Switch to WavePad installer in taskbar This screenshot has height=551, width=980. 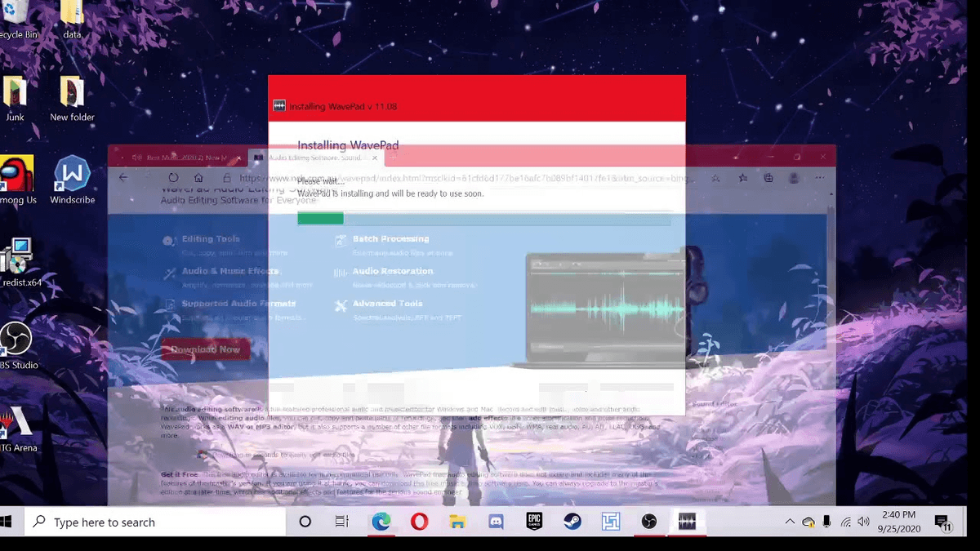688,522
